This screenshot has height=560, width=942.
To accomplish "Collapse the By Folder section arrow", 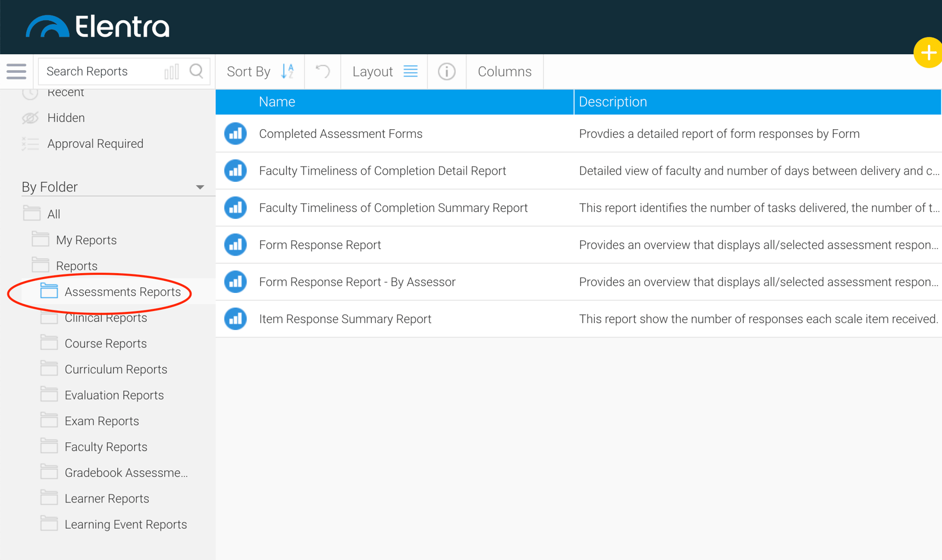I will point(200,187).
